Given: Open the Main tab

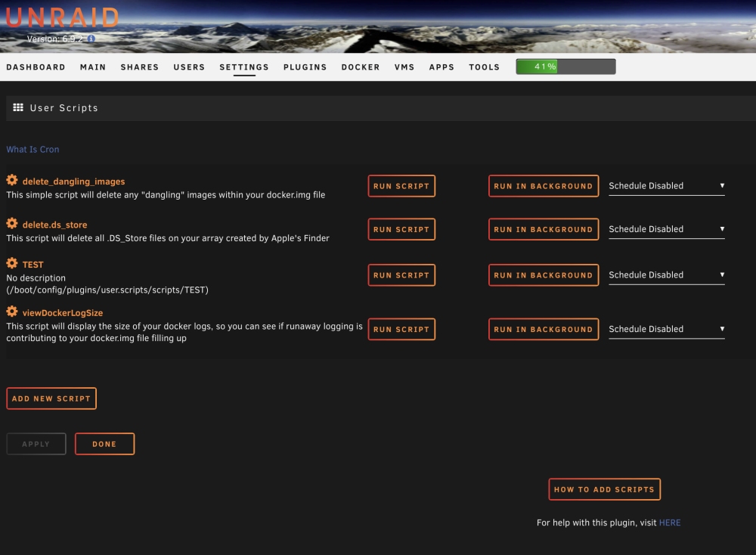Looking at the screenshot, I should pos(93,67).
